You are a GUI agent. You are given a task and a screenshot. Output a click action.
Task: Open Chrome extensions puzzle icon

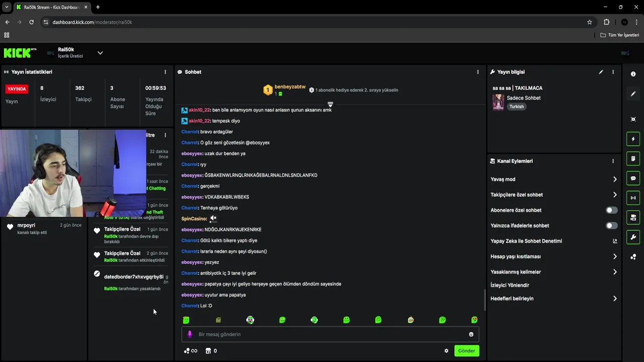pyautogui.click(x=606, y=22)
